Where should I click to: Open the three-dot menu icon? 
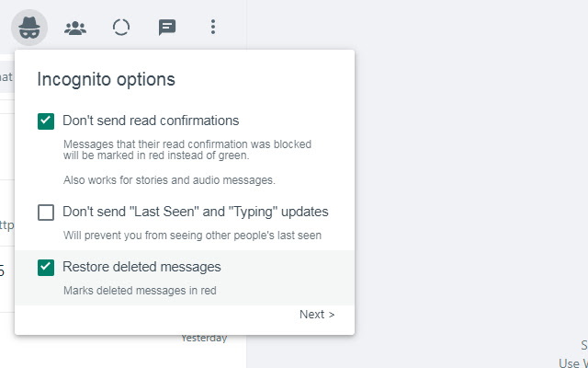point(213,27)
